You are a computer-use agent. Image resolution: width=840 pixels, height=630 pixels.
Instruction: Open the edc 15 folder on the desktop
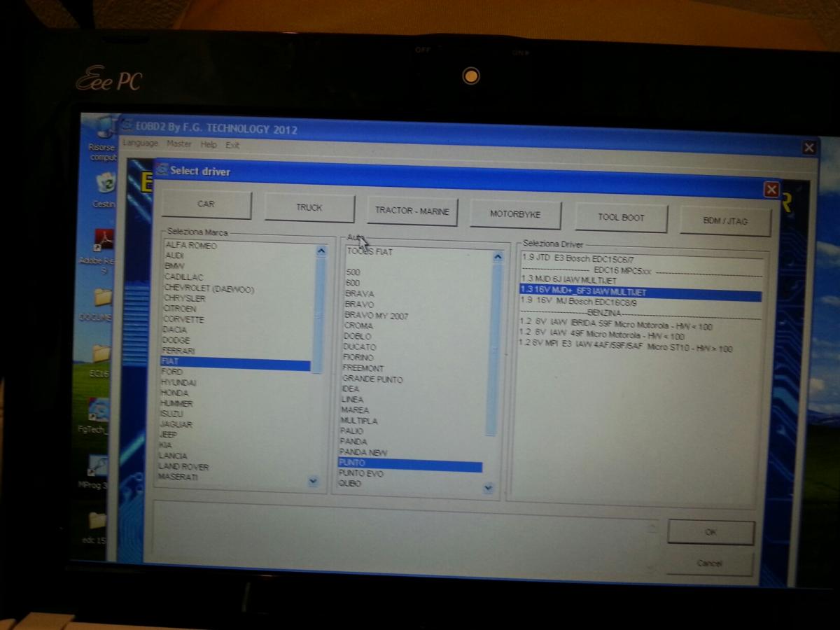click(97, 528)
